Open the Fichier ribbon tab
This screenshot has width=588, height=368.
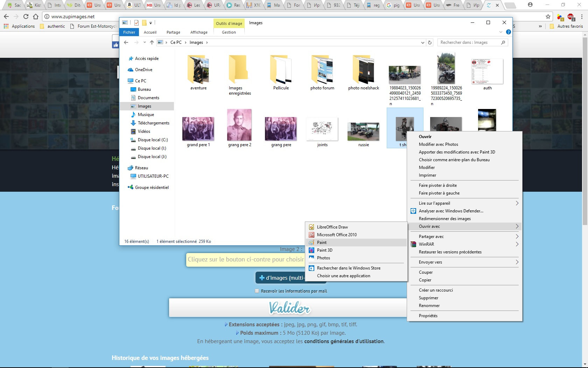pos(129,32)
